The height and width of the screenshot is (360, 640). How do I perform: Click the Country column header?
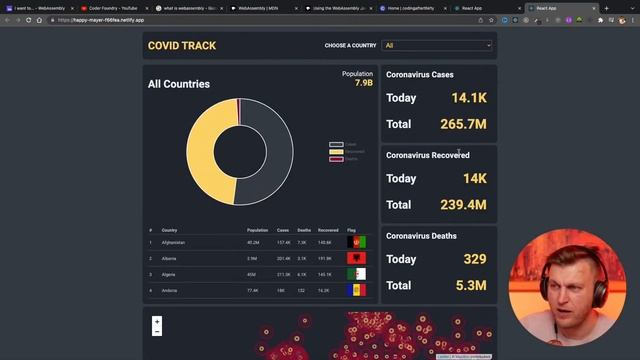pyautogui.click(x=169, y=230)
